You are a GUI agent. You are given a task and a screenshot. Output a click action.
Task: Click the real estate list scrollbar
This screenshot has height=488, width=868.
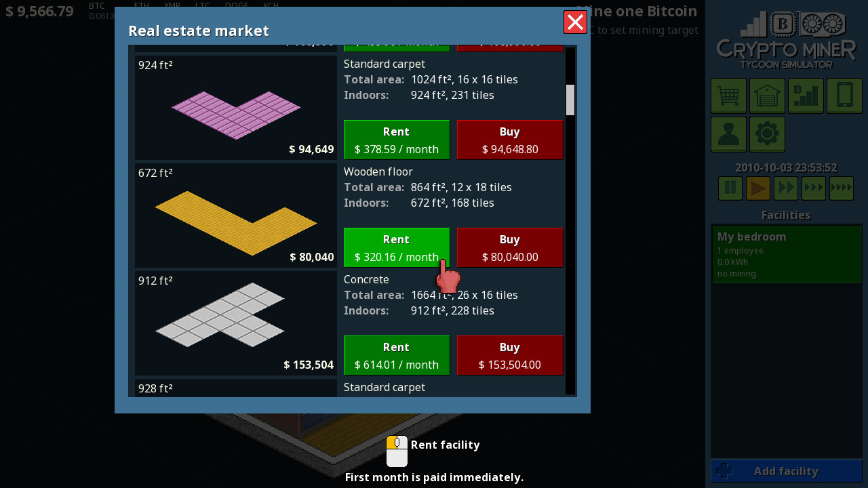570,100
